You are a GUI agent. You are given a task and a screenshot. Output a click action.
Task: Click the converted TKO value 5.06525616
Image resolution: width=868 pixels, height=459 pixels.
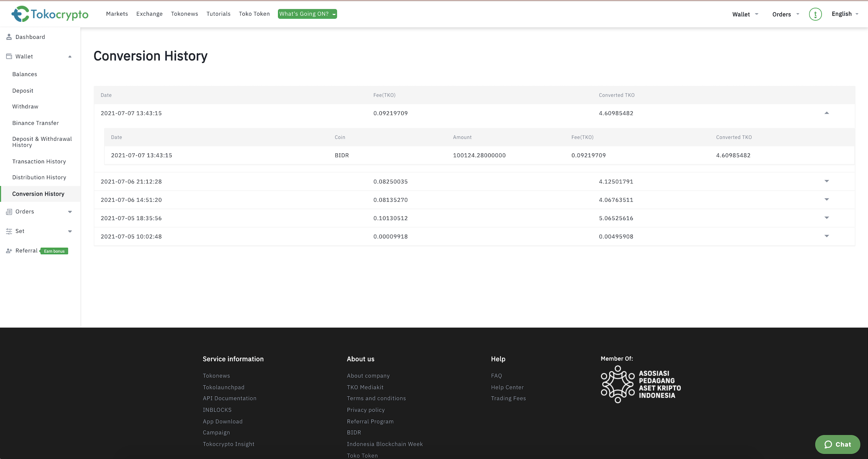pyautogui.click(x=616, y=218)
